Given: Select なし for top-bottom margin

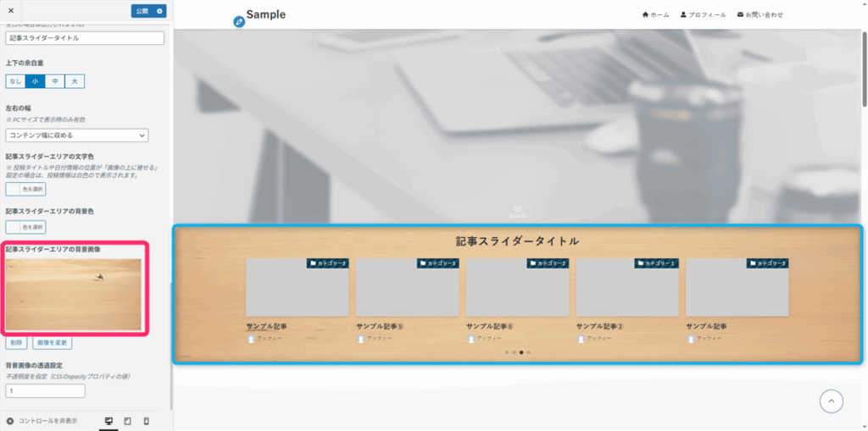Looking at the screenshot, I should click(15, 81).
